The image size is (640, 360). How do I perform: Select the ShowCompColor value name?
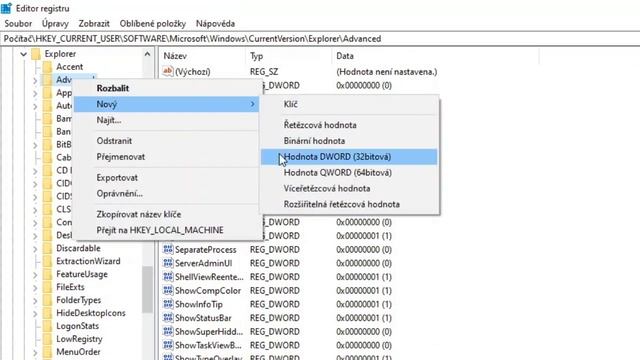click(208, 291)
